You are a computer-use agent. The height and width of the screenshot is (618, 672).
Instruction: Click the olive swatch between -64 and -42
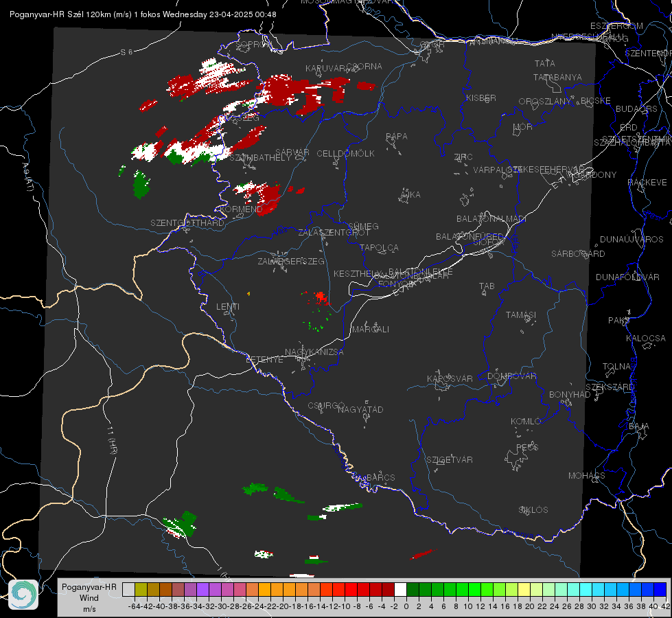(141, 589)
